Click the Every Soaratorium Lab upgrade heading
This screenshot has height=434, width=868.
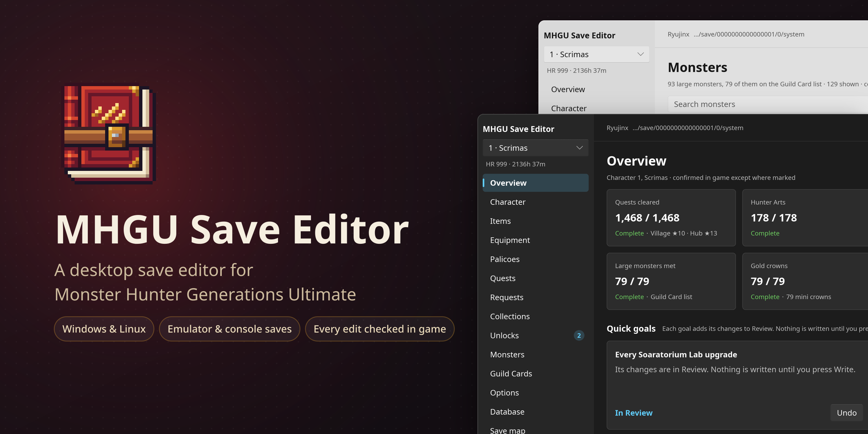point(676,355)
